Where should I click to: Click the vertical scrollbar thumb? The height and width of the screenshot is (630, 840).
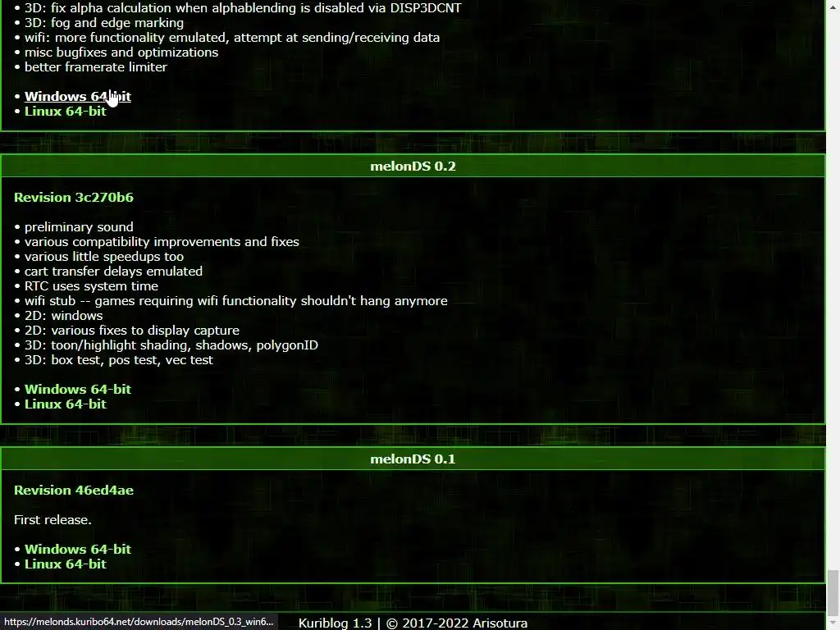833,592
